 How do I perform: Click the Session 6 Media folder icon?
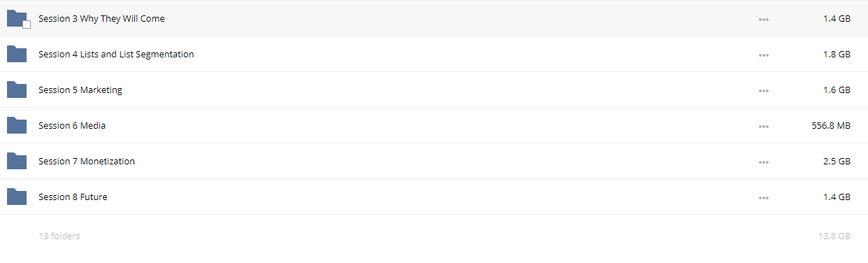(x=17, y=126)
